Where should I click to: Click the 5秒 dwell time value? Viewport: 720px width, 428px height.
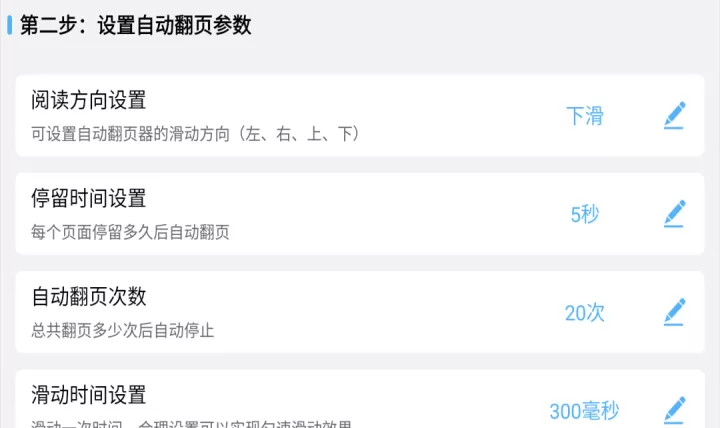click(585, 214)
